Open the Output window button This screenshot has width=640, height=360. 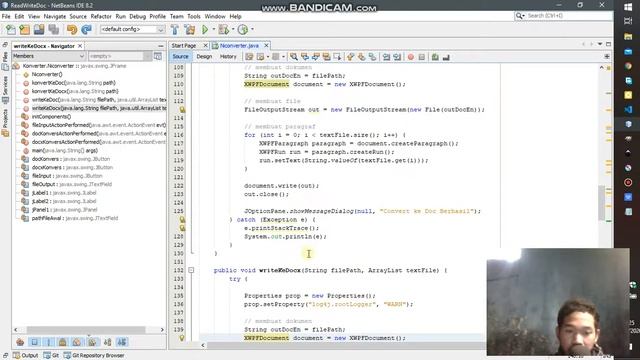(25, 356)
